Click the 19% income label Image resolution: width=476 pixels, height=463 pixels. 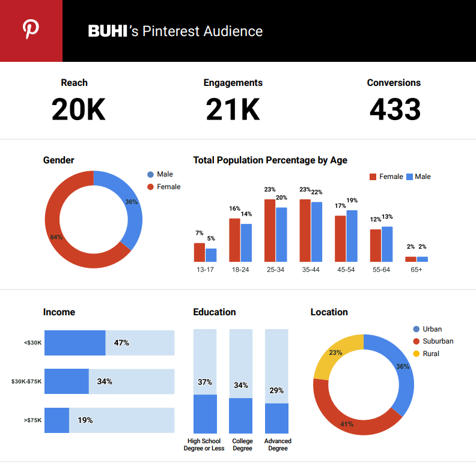click(x=85, y=420)
